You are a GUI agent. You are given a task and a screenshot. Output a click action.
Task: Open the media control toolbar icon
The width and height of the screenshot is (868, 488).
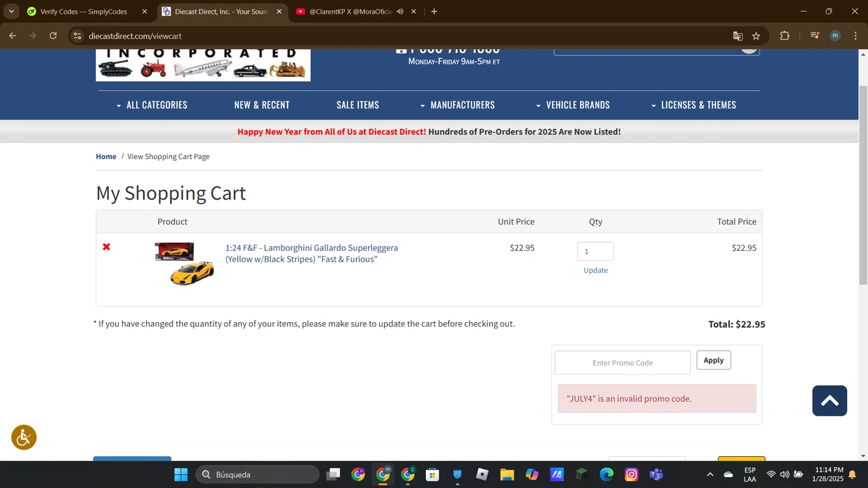(x=815, y=36)
